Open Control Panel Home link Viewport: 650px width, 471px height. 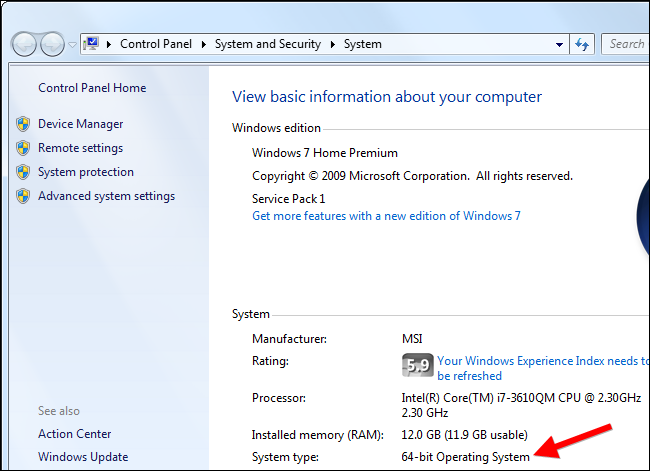[92, 88]
